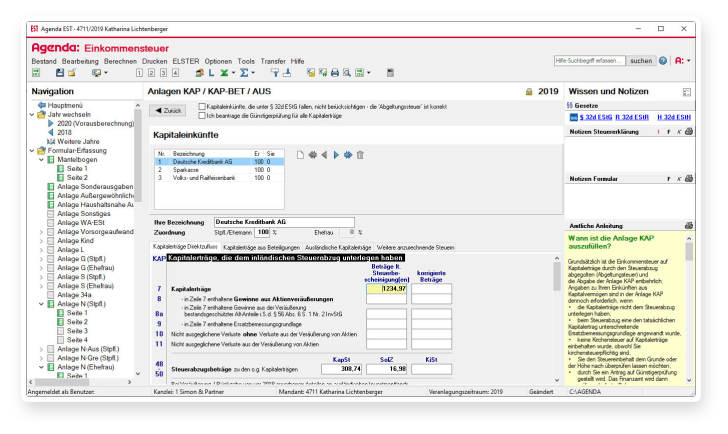The image size is (728, 434).
Task: Open the ELSTER menu
Action: point(186,61)
